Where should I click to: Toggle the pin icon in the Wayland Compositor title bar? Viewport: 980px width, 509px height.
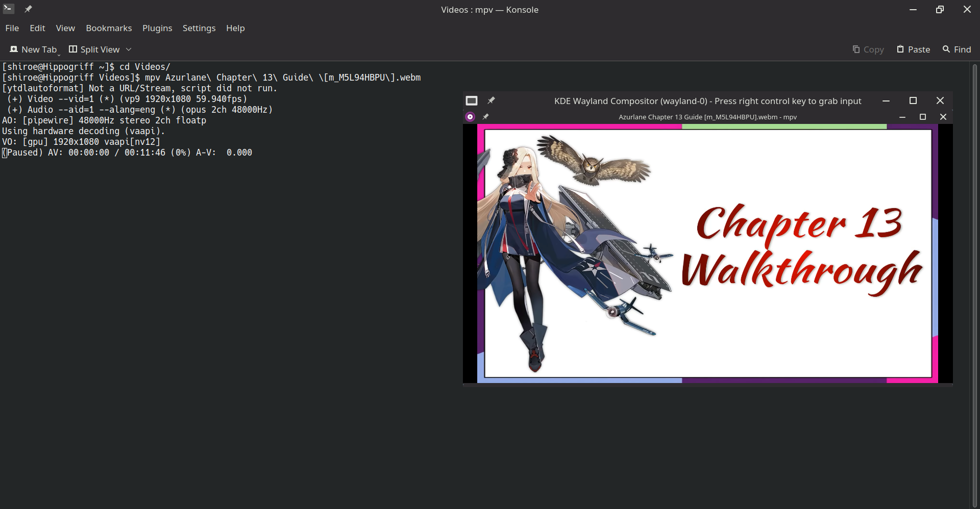click(491, 100)
